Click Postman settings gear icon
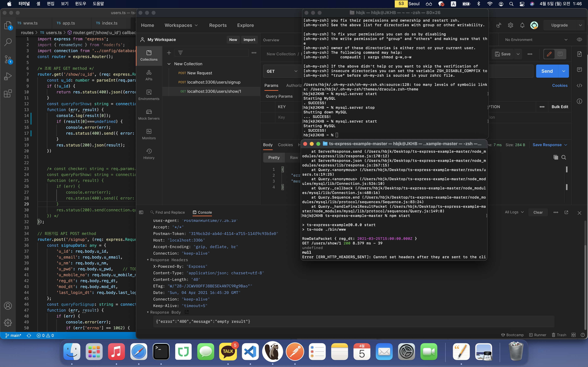The height and width of the screenshot is (367, 588). [510, 25]
